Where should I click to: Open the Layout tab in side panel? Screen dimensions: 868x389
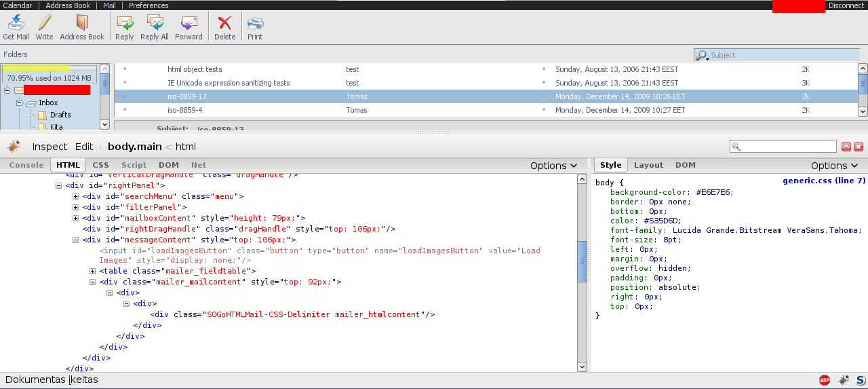pyautogui.click(x=648, y=165)
